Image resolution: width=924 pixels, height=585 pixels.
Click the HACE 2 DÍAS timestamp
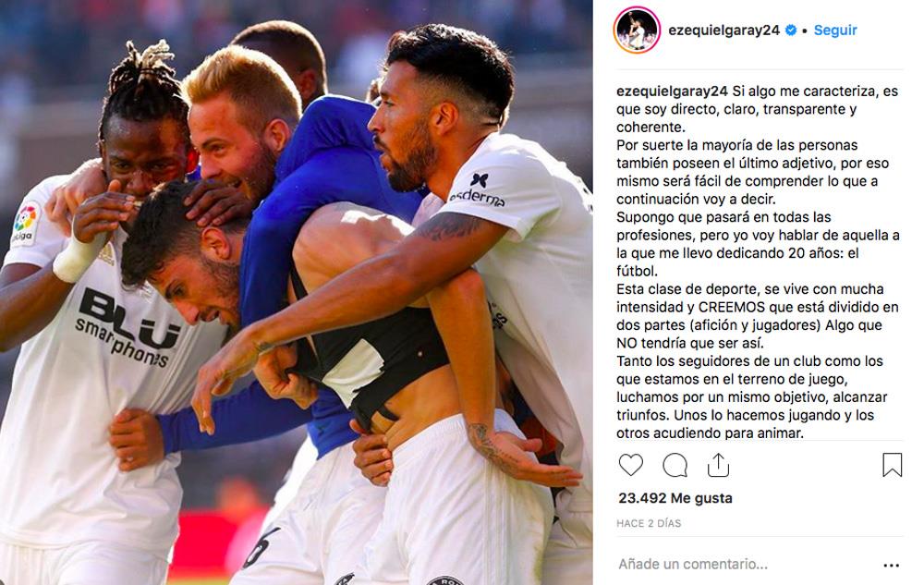click(x=649, y=523)
